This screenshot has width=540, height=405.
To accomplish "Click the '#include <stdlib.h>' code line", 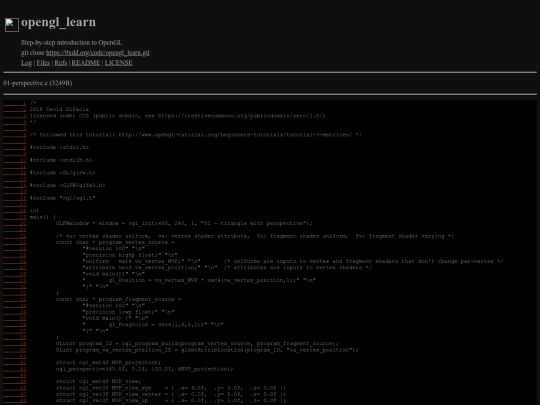I will click(61, 160).
